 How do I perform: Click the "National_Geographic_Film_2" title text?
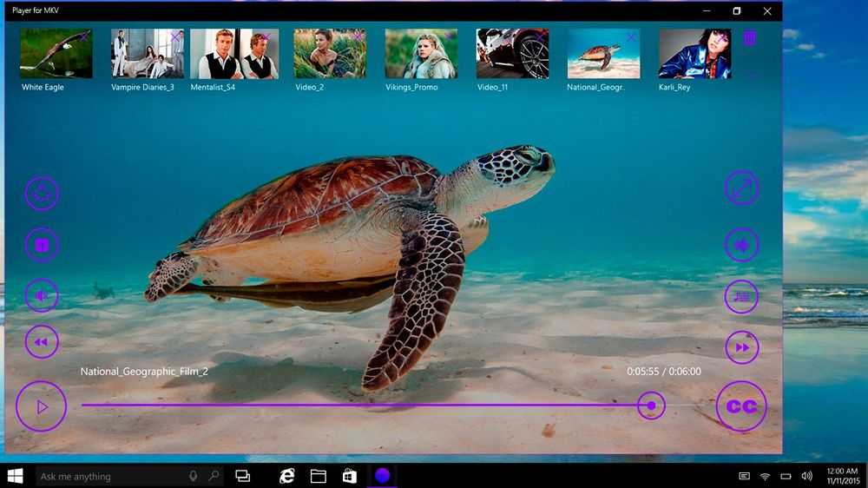[144, 372]
